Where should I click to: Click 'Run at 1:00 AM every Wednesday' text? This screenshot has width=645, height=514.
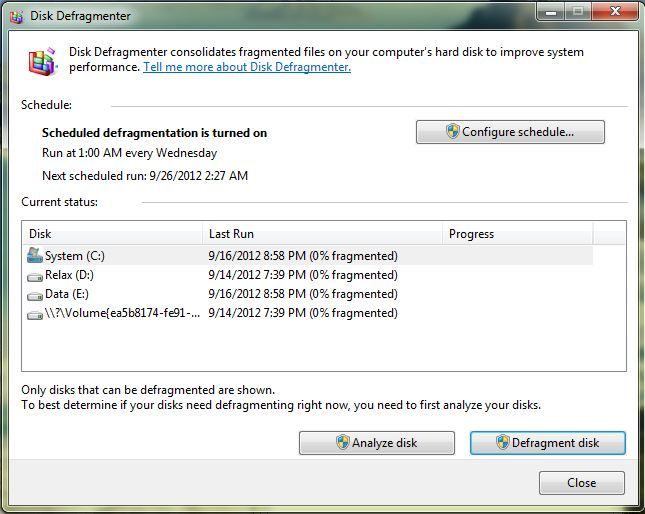(x=129, y=153)
